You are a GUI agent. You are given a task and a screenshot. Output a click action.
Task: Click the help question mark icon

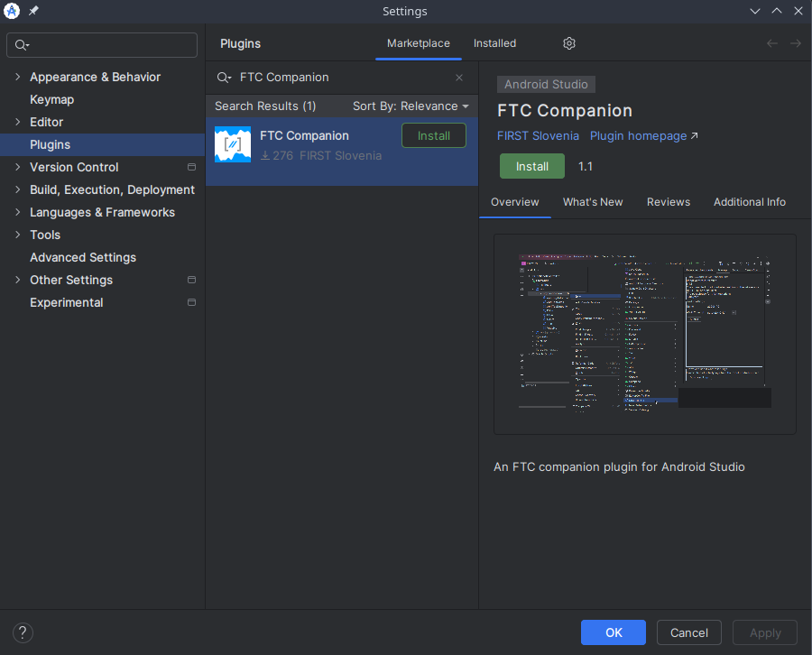(23, 632)
